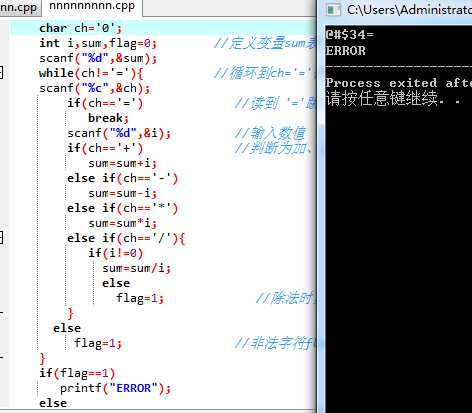
Task: Click the line else if(ch=='-')
Action: click(x=122, y=178)
